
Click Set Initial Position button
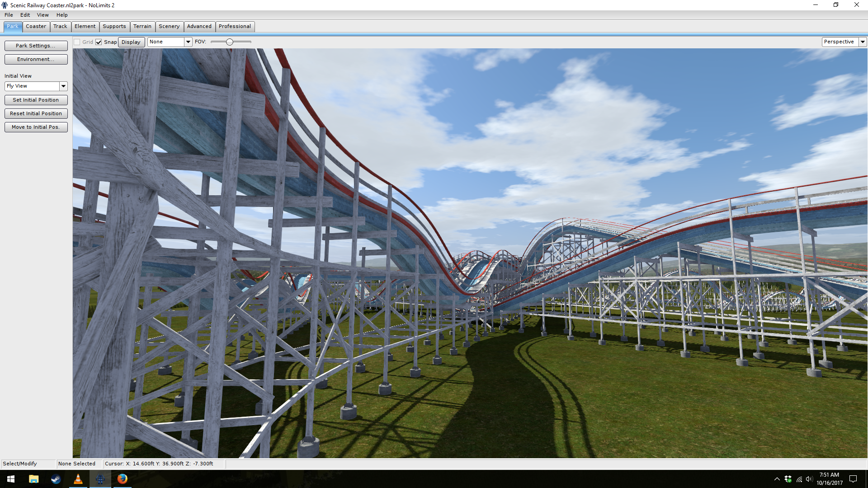36,100
